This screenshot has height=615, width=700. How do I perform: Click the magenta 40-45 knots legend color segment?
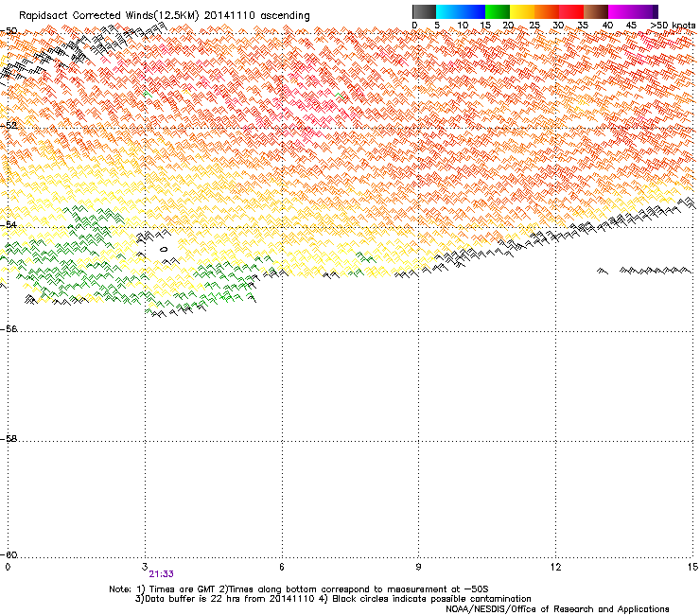point(621,11)
